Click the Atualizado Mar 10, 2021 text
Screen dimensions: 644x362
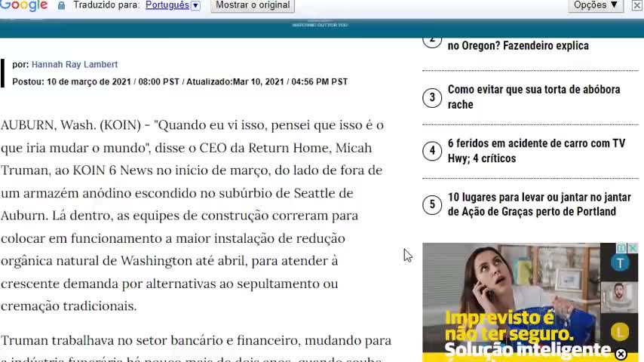coord(235,81)
